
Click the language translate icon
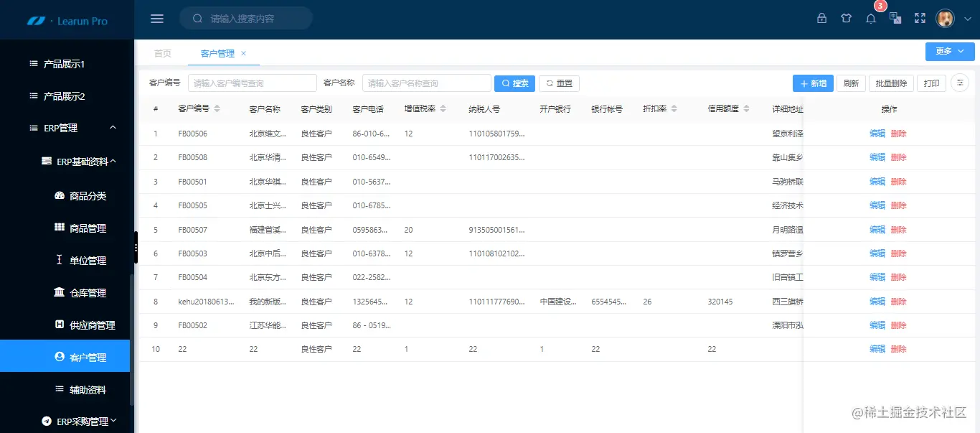pos(895,19)
